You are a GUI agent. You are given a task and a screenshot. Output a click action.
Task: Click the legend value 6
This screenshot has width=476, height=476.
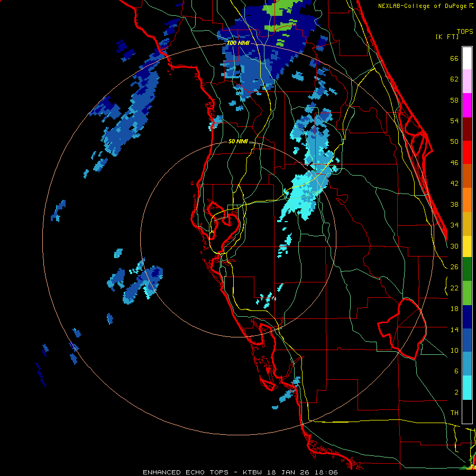(456, 371)
